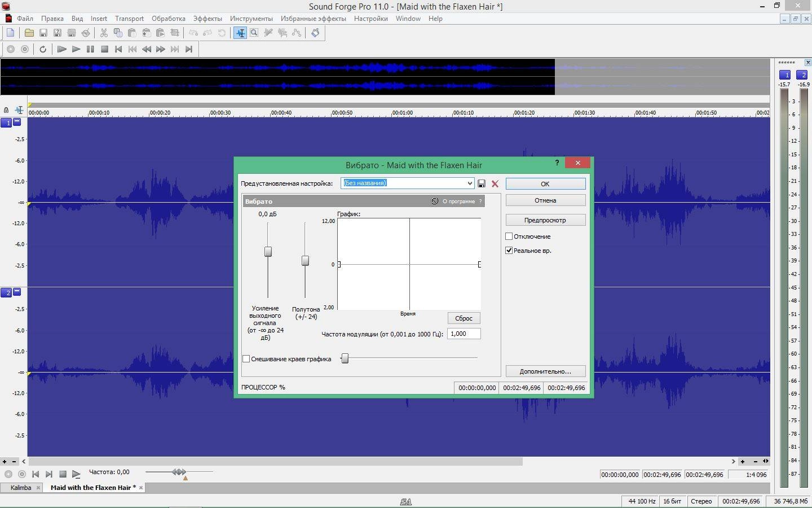Click Pause in the transport toolbar
Viewport: 812px width, 508px height.
(x=90, y=49)
